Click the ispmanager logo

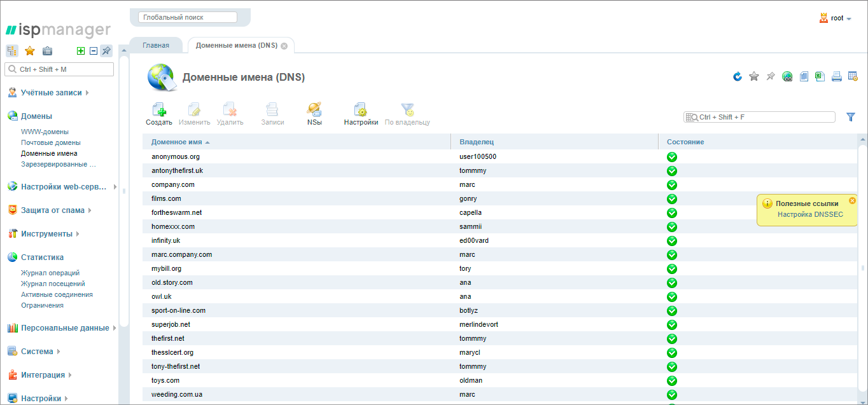[58, 30]
